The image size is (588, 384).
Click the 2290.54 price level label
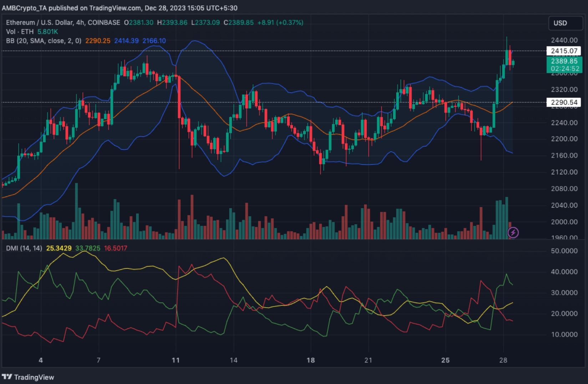(x=564, y=103)
